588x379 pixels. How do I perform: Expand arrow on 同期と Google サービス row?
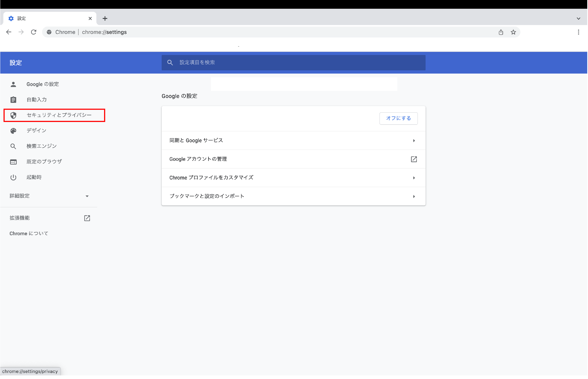pyautogui.click(x=414, y=140)
